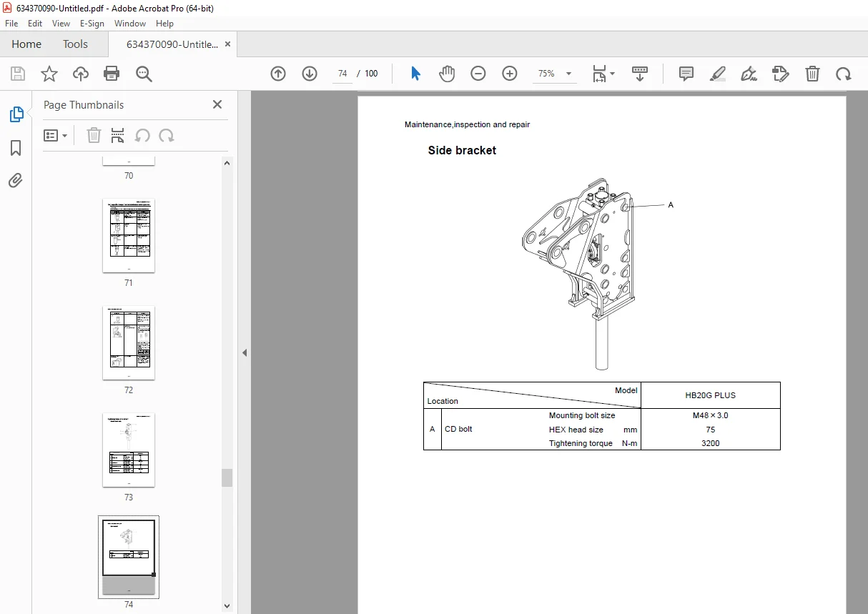Activate the hand pan tool
868x614 pixels.
coord(447,74)
